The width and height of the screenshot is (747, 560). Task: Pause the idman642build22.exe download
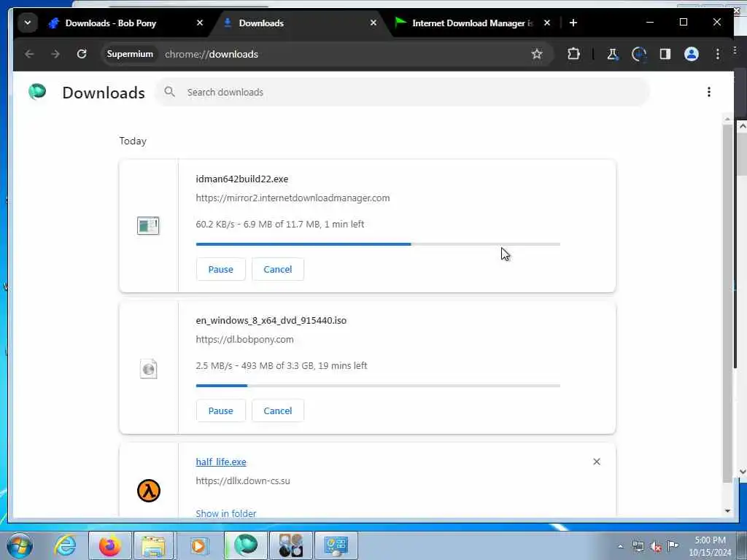click(x=220, y=270)
